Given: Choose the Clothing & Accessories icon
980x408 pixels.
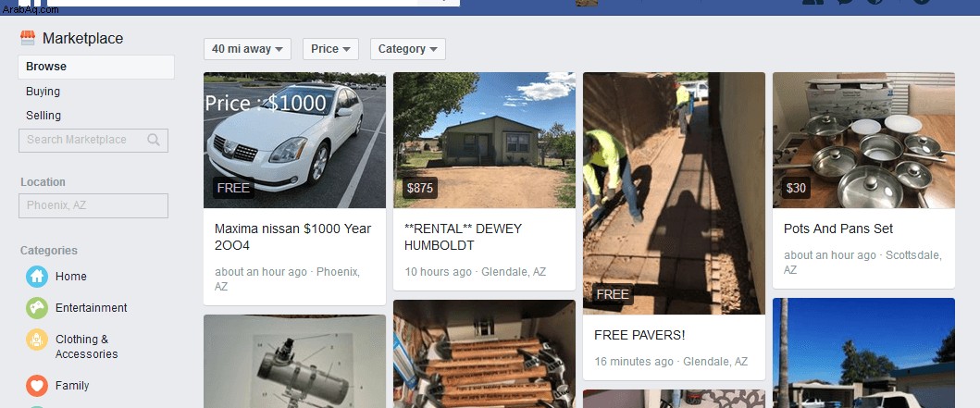Looking at the screenshot, I should pos(37,340).
